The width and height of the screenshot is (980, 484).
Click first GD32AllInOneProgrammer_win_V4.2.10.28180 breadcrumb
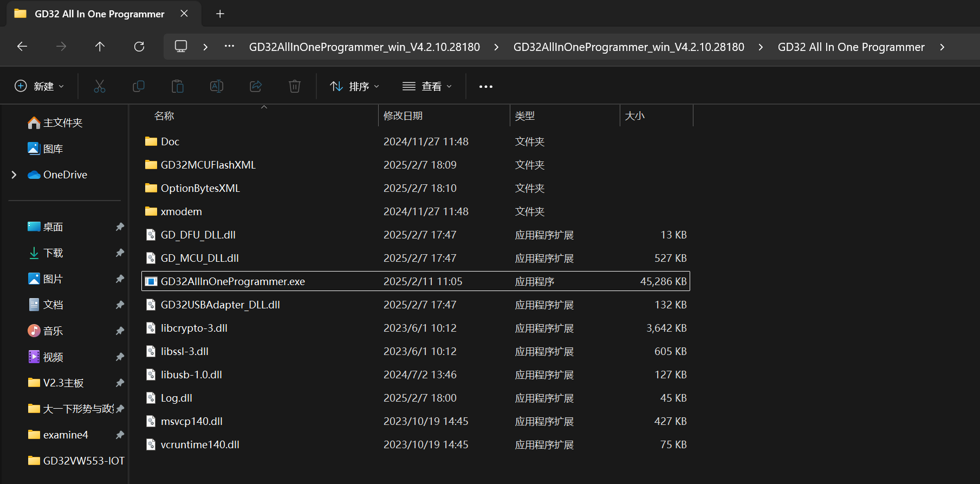(x=365, y=47)
